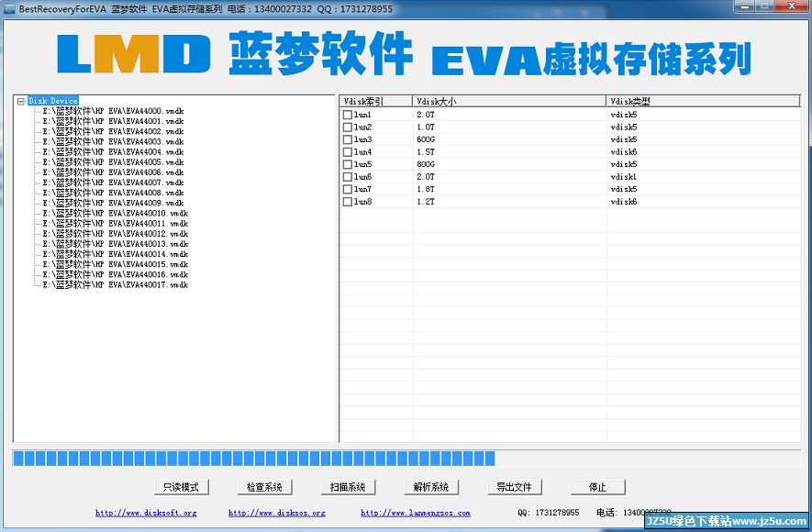Image resolution: width=812 pixels, height=532 pixels.
Task: Mark the lun7 checkbox
Action: coord(348,189)
